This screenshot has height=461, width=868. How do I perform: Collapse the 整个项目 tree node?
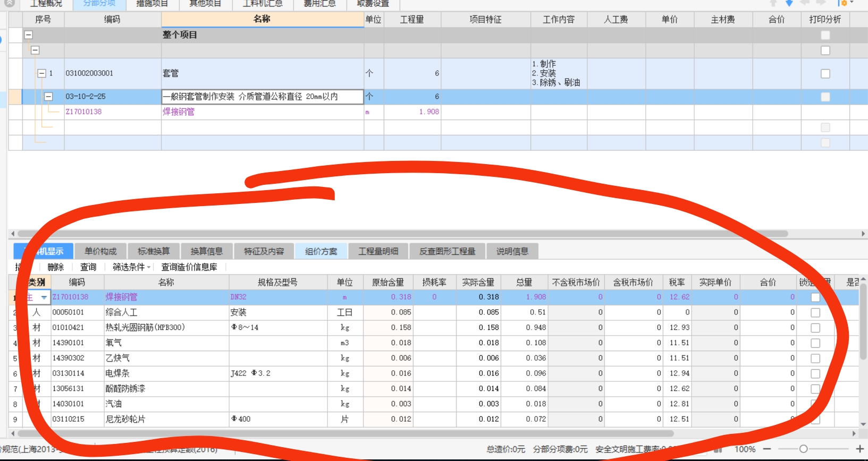coord(29,35)
